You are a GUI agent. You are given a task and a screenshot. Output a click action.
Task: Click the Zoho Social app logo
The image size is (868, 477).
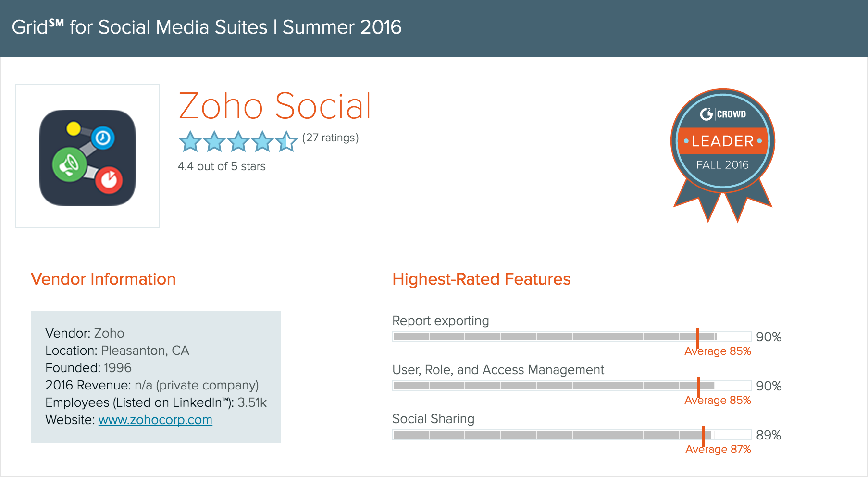point(87,156)
